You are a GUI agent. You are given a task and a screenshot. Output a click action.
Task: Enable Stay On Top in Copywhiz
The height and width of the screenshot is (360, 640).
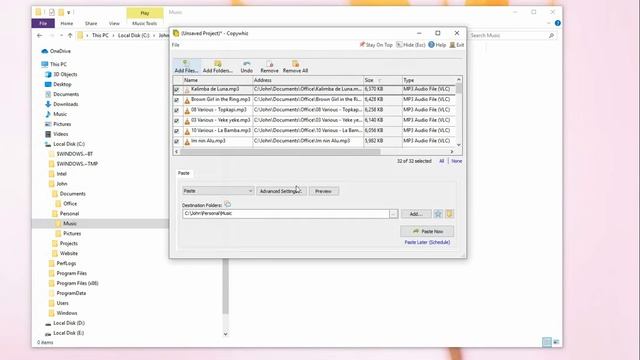point(376,45)
